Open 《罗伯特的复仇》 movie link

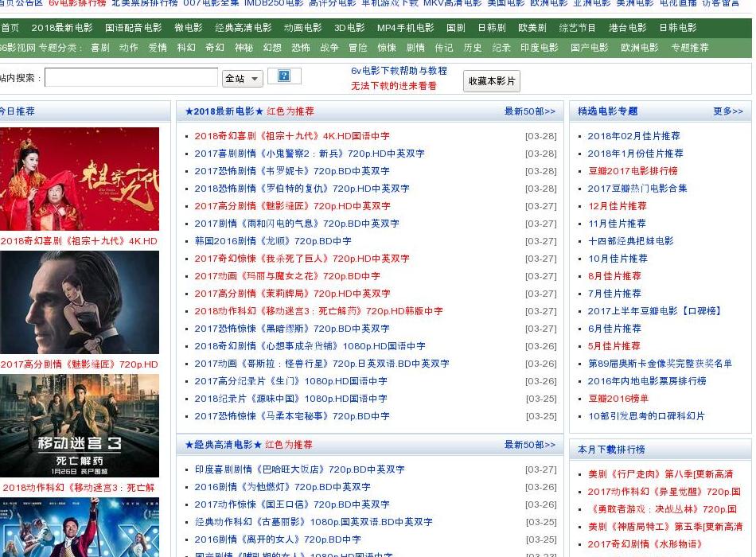pos(302,189)
